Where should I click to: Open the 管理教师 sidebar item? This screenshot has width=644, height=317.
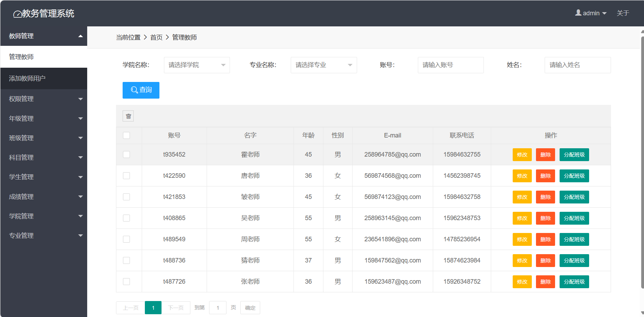click(44, 57)
